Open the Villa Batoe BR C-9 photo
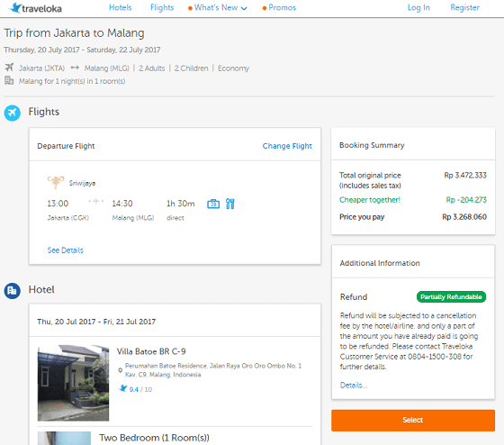Image resolution: width=504 pixels, height=445 pixels. (73, 383)
